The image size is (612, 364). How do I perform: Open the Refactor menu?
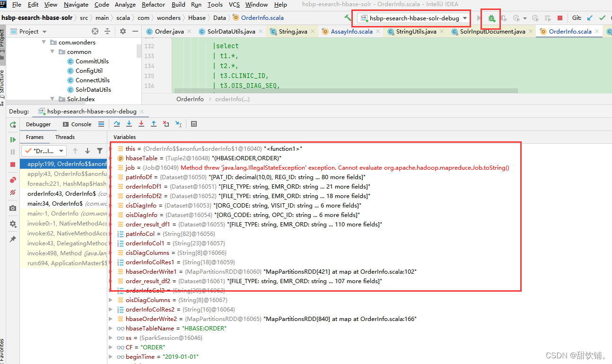pos(153,4)
